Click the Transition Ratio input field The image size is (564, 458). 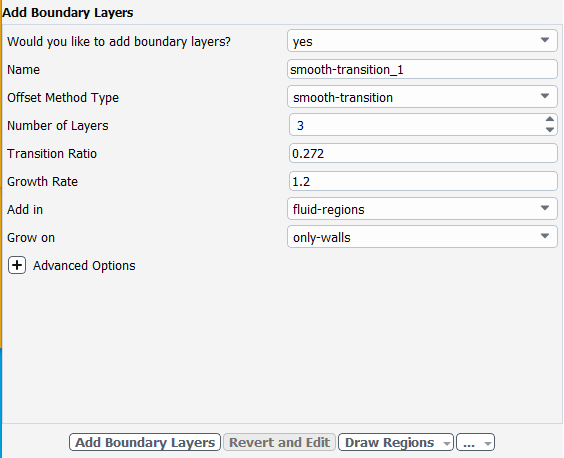pyautogui.click(x=423, y=153)
